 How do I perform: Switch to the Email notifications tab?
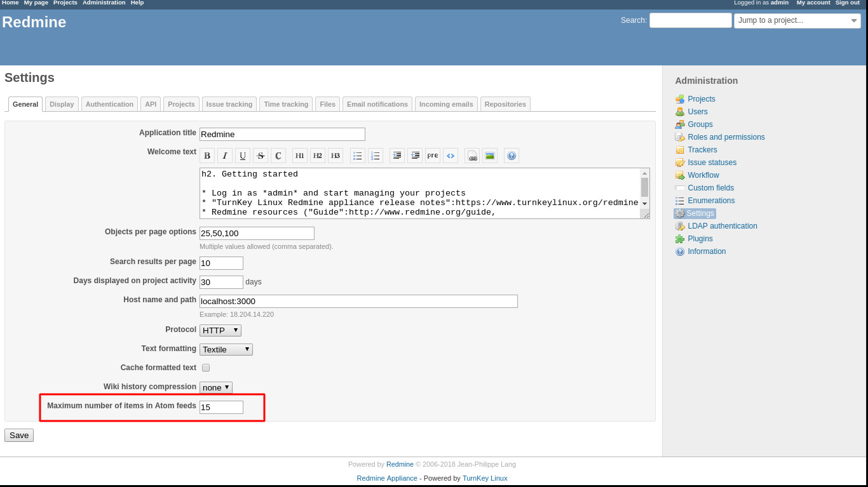[377, 103]
